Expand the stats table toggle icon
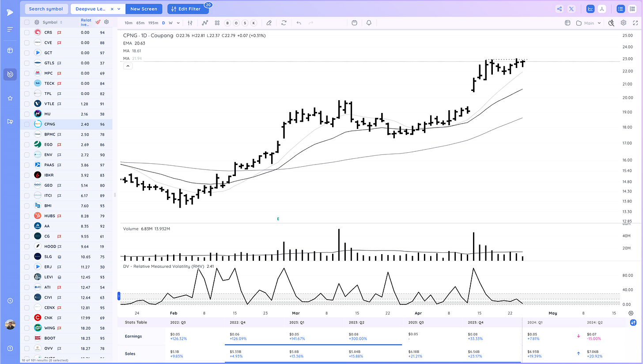Screen dimensions: 643x364 click(633, 323)
